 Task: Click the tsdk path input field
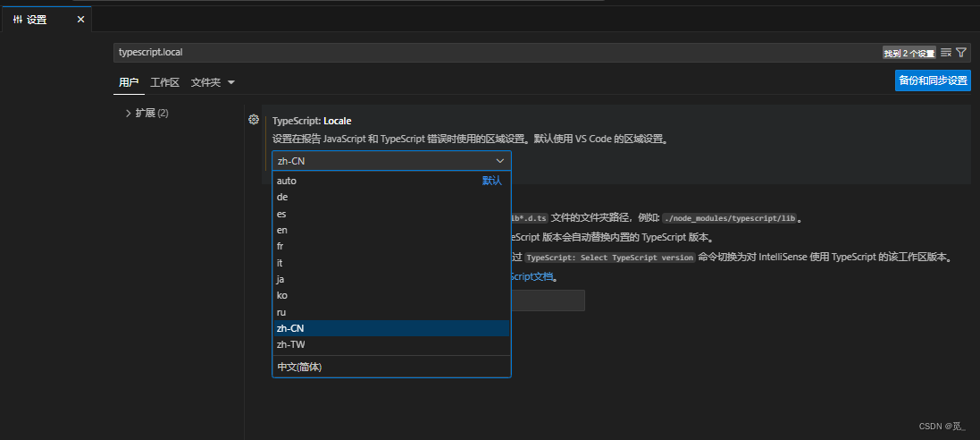click(x=549, y=300)
